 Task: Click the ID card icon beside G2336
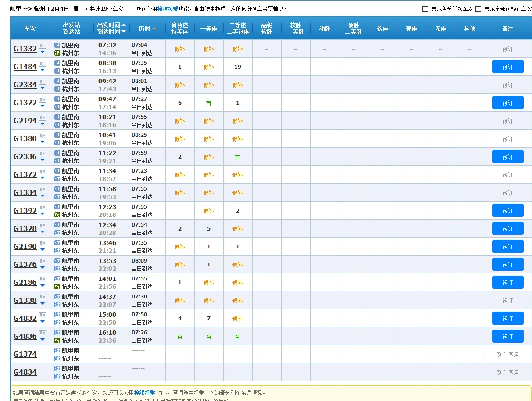pos(43,153)
